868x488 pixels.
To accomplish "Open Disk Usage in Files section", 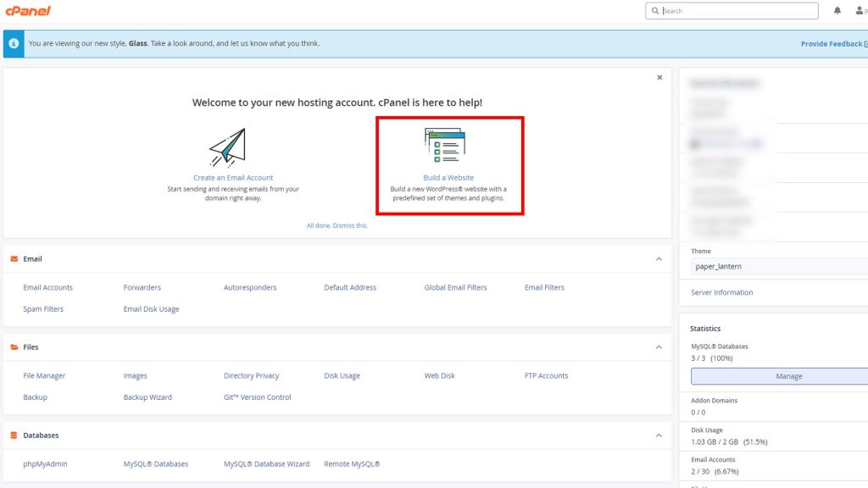I will [x=342, y=375].
